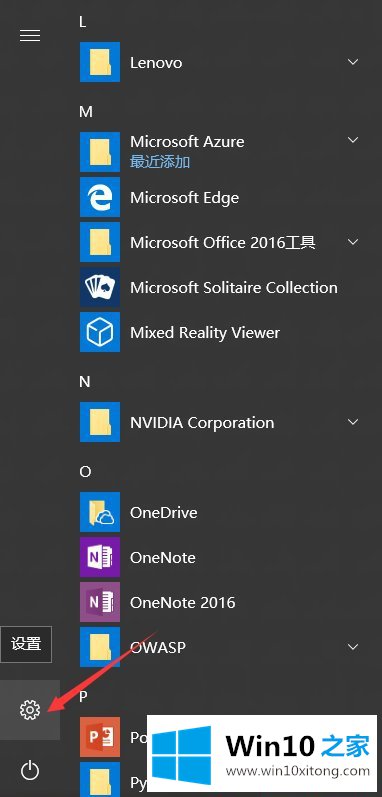Open the OneDrive cloud folder icon
Screen dimensions: 382x797
pos(100,512)
